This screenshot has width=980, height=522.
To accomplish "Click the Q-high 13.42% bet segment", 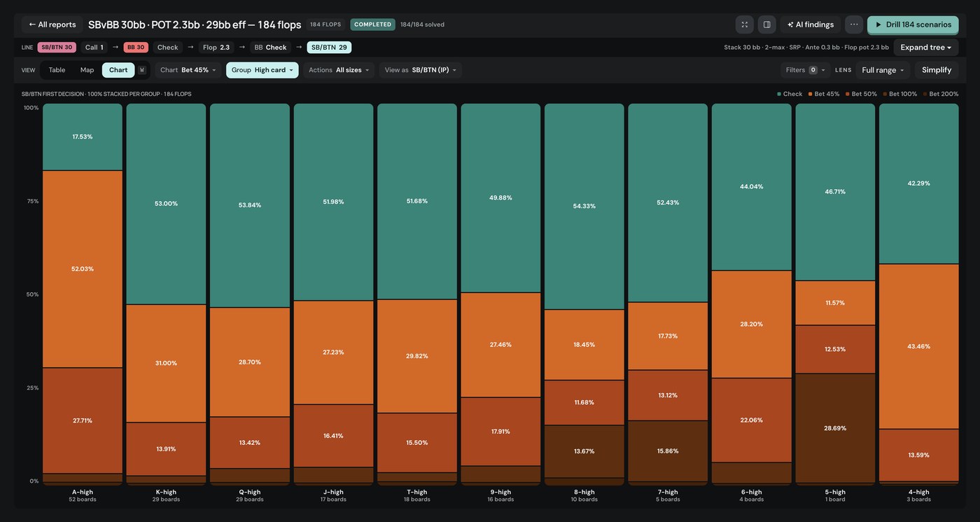I will click(x=250, y=443).
